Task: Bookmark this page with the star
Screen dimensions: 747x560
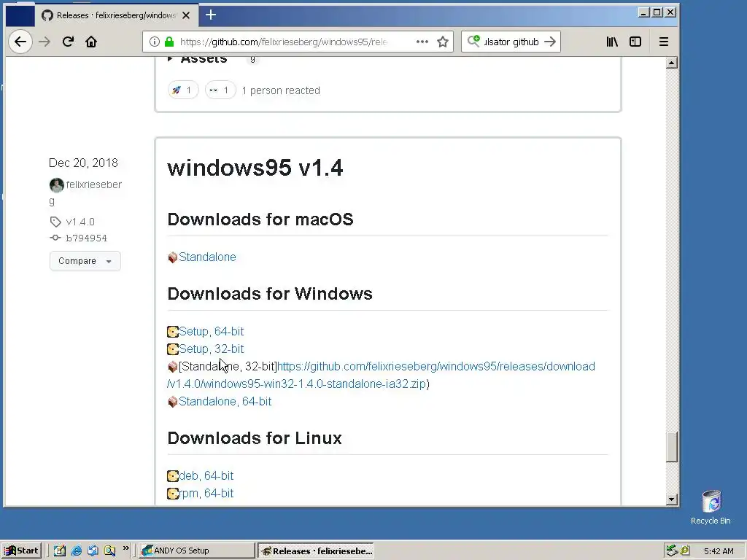Action: [443, 42]
